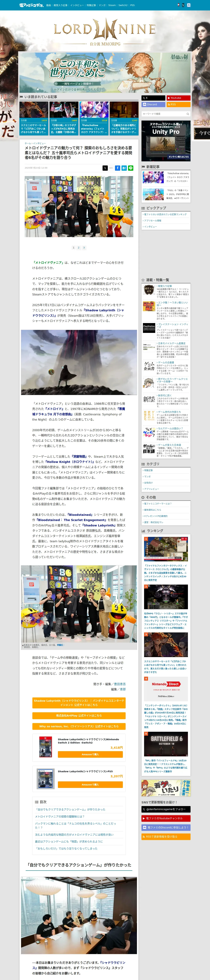
Task: Open the アプリセール情報 pickup link
Action: [152, 221]
